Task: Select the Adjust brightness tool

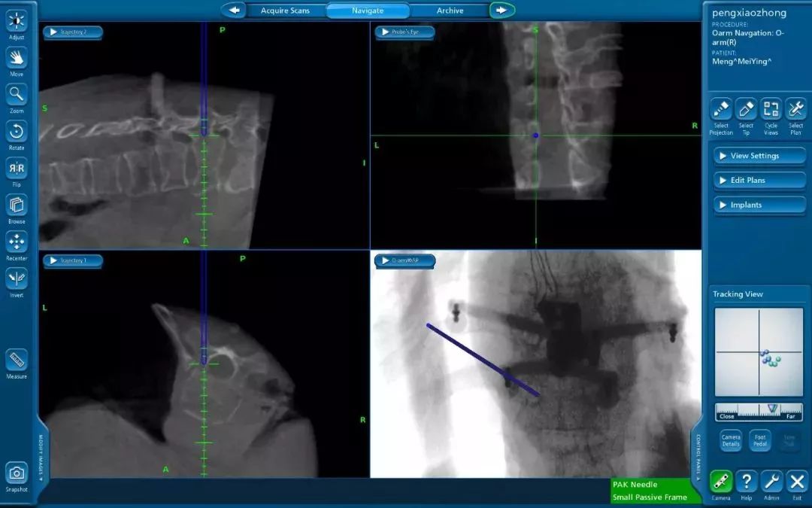Action: click(17, 21)
